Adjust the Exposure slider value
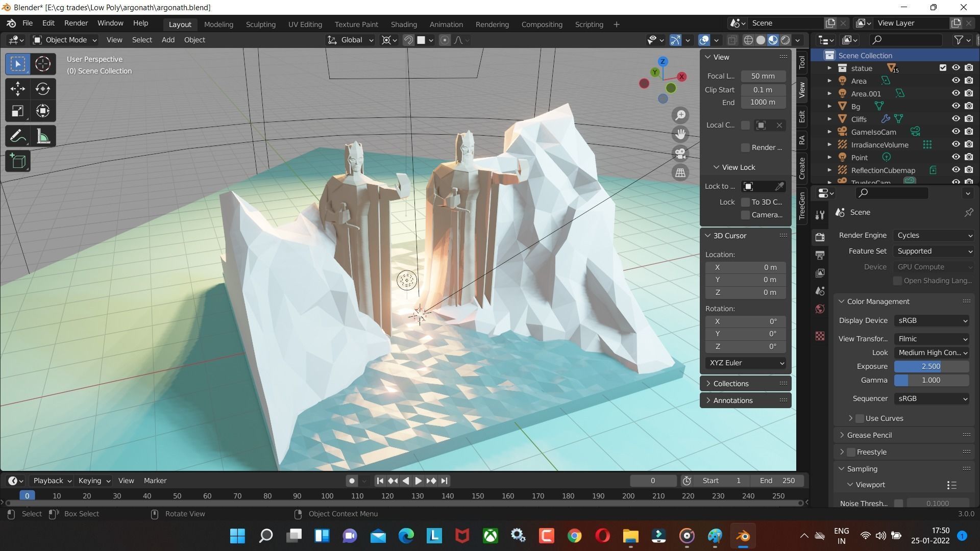Screen dimensions: 980x551 [931, 366]
